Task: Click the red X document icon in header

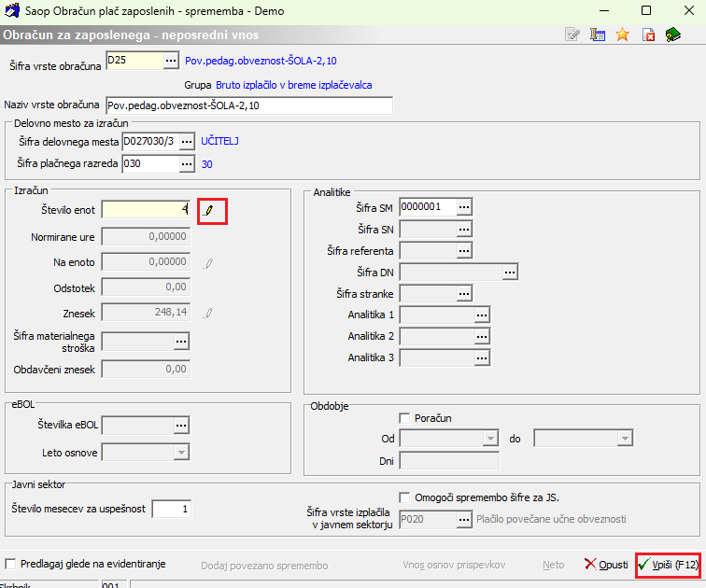Action: [x=648, y=35]
